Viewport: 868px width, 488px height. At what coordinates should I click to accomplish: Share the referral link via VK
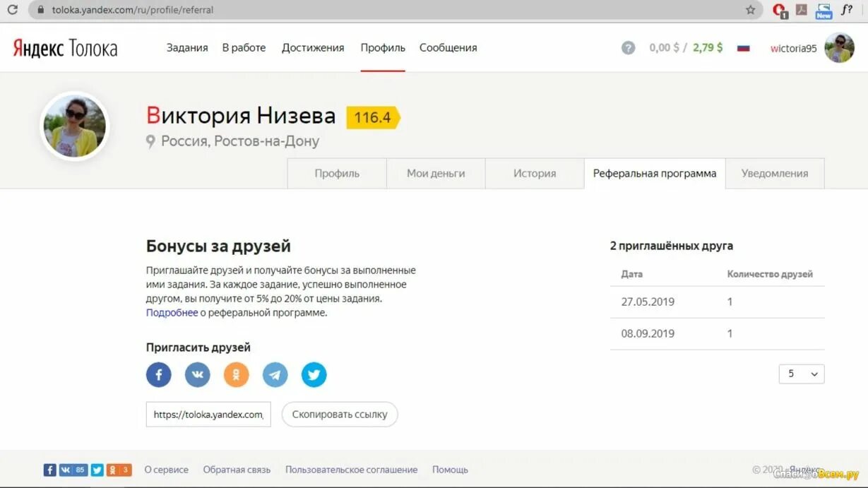click(x=198, y=374)
